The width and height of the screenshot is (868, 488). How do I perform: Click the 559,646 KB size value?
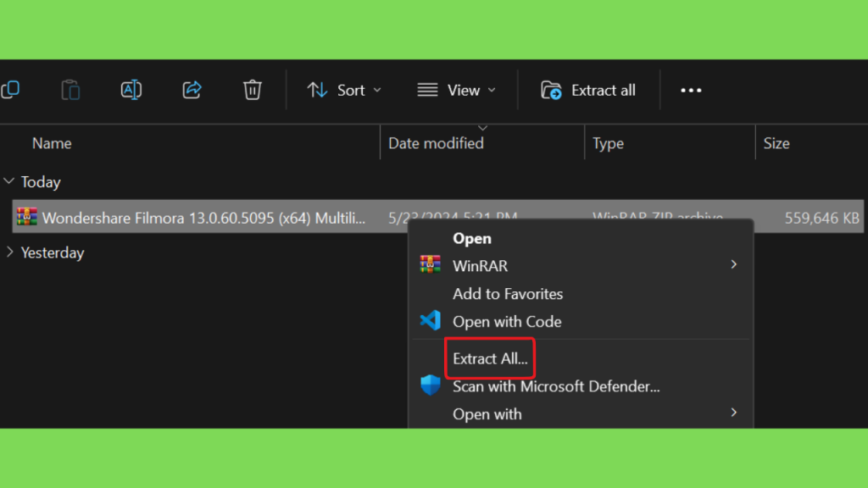click(821, 218)
